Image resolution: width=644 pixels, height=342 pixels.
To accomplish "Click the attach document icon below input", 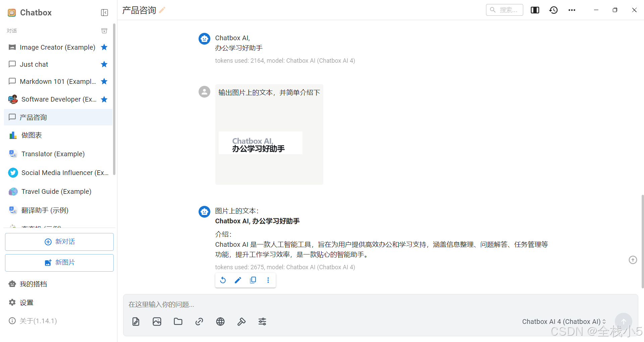I will [x=136, y=322].
